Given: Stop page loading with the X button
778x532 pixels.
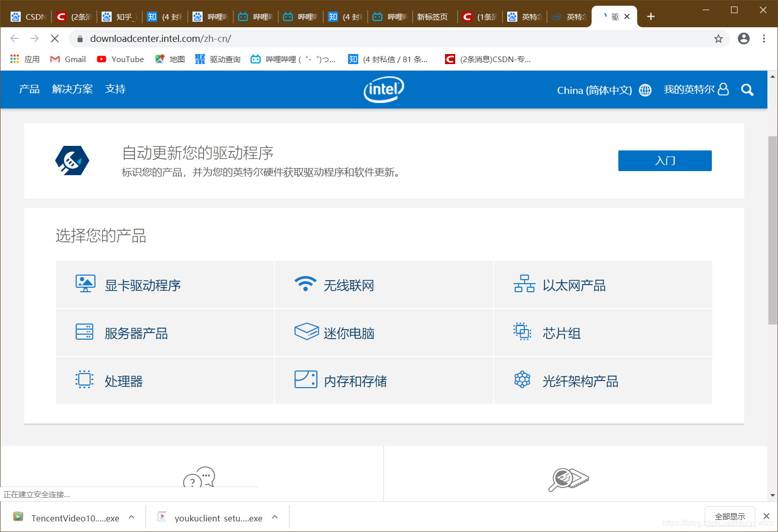Looking at the screenshot, I should click(x=55, y=38).
